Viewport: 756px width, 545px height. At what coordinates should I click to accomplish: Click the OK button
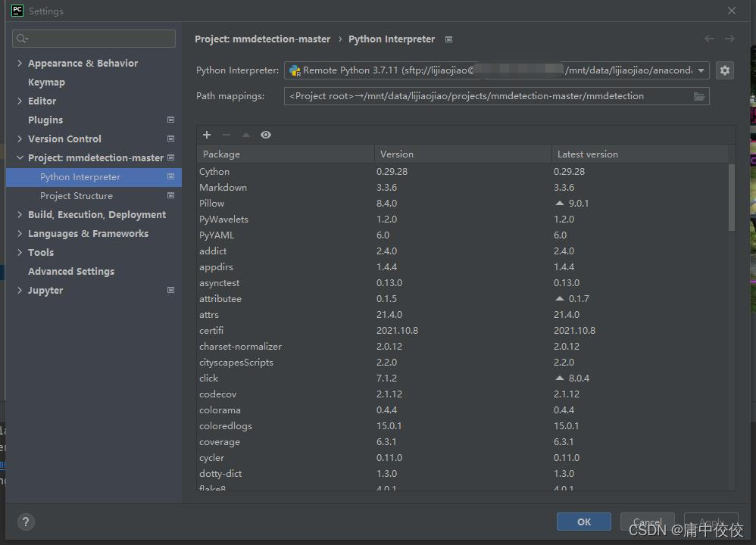pyautogui.click(x=584, y=522)
